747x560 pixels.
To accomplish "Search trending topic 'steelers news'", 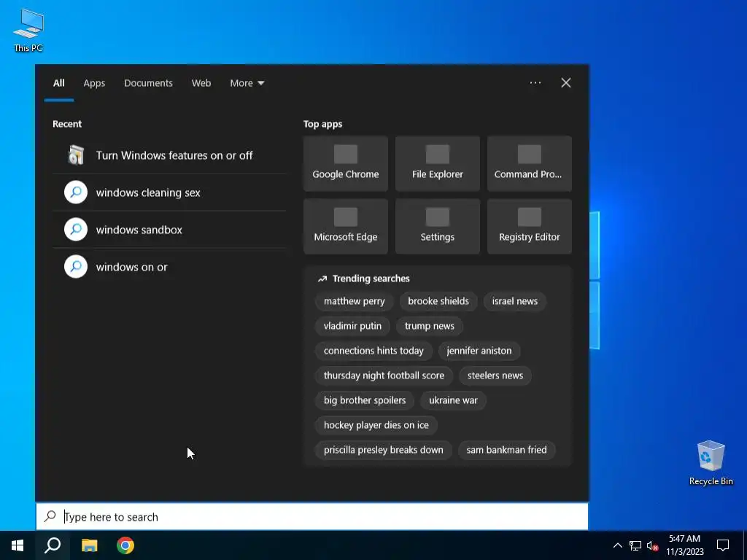I will [495, 376].
